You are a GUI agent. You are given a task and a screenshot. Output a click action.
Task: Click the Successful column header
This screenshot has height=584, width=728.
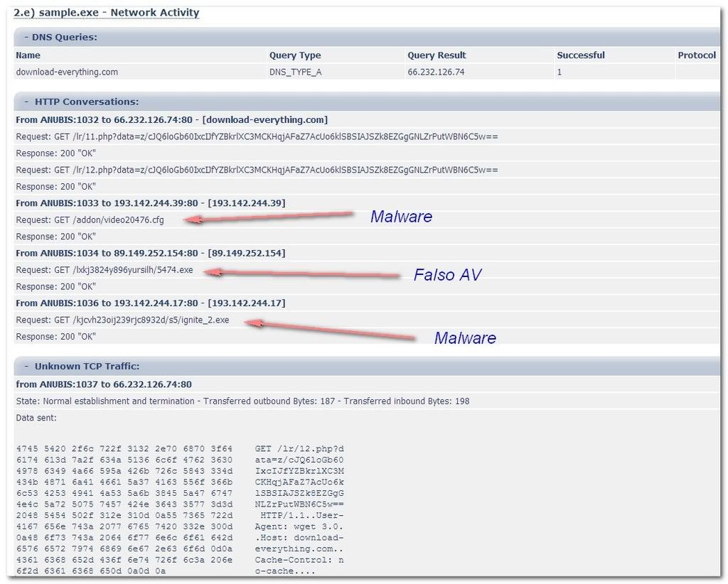[580, 55]
